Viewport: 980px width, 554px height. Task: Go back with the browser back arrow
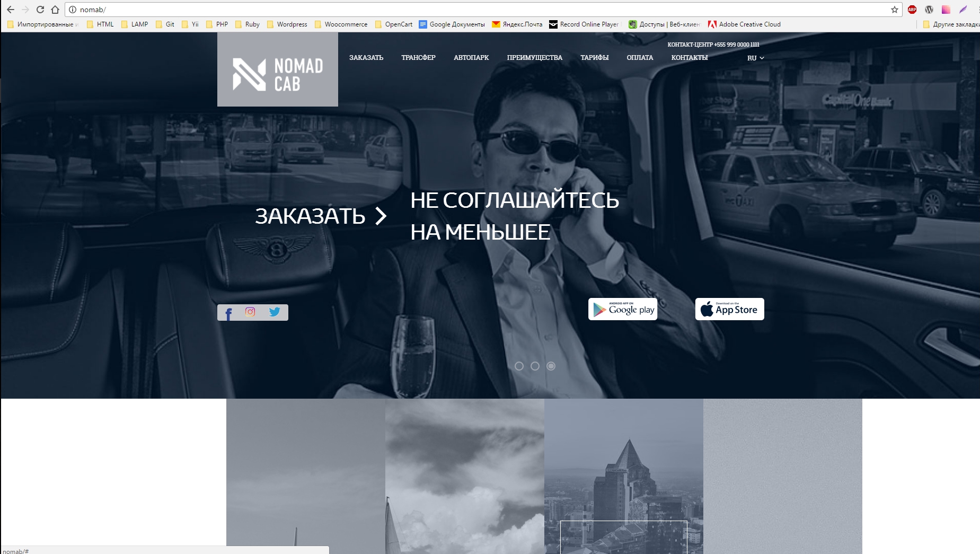[x=11, y=10]
